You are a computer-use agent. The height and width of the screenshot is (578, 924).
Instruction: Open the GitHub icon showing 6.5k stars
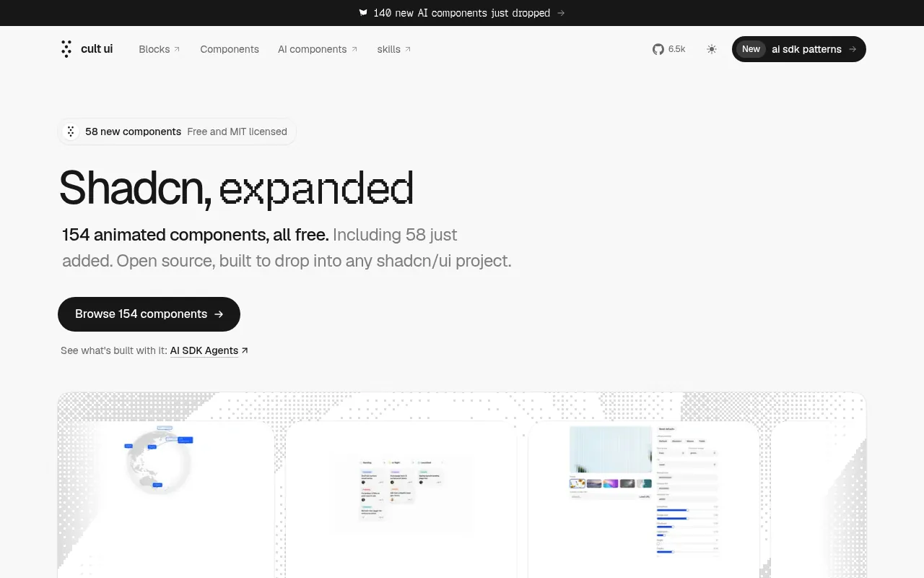[x=658, y=49]
